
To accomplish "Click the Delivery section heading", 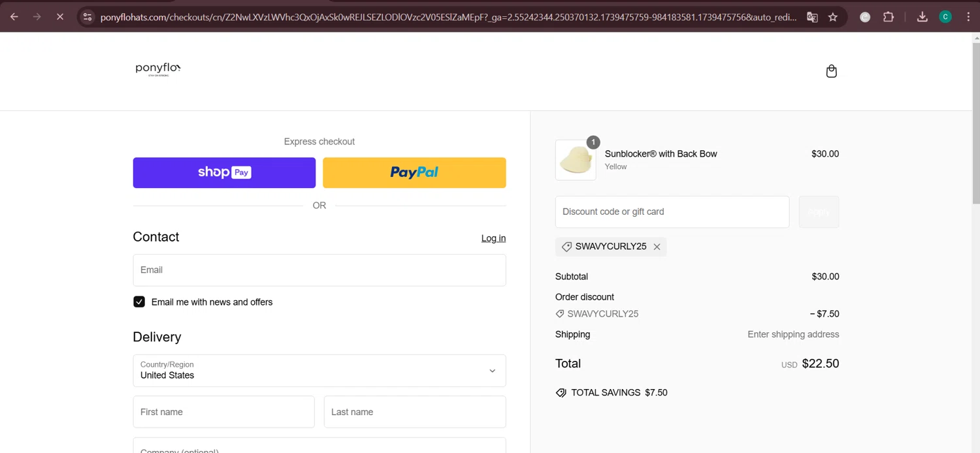I will (x=157, y=337).
